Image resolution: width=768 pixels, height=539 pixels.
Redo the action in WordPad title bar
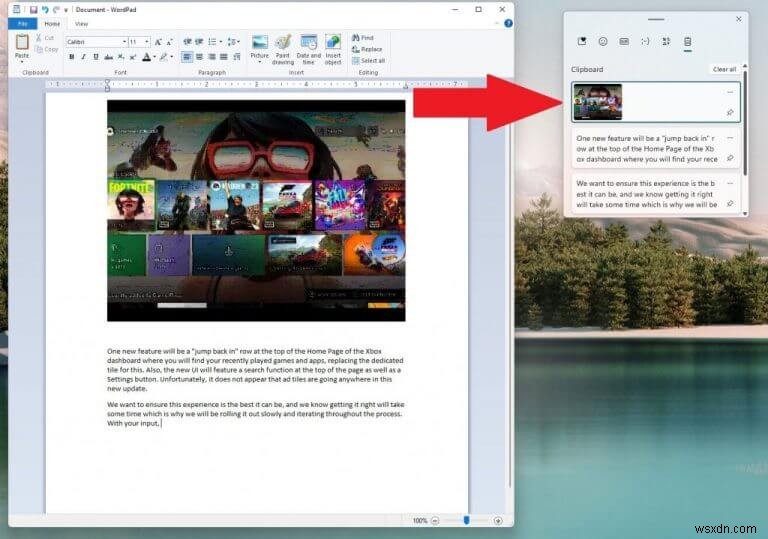(x=56, y=9)
